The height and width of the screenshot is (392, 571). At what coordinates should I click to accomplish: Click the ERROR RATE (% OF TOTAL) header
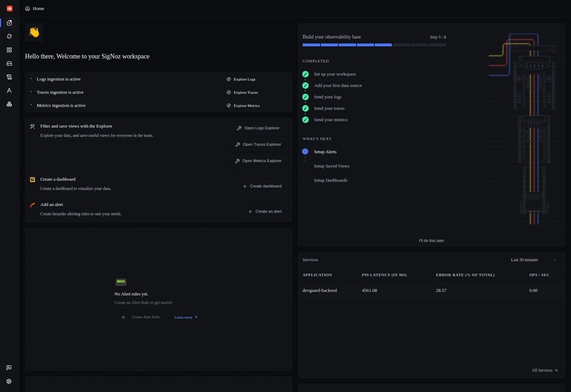(465, 275)
